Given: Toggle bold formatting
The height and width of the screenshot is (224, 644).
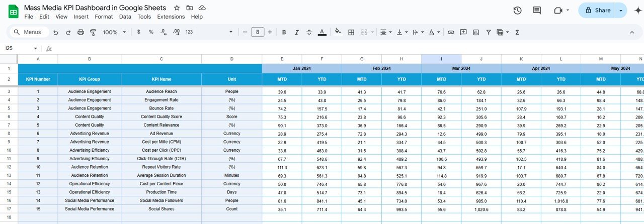Looking at the screenshot, I should 284,32.
